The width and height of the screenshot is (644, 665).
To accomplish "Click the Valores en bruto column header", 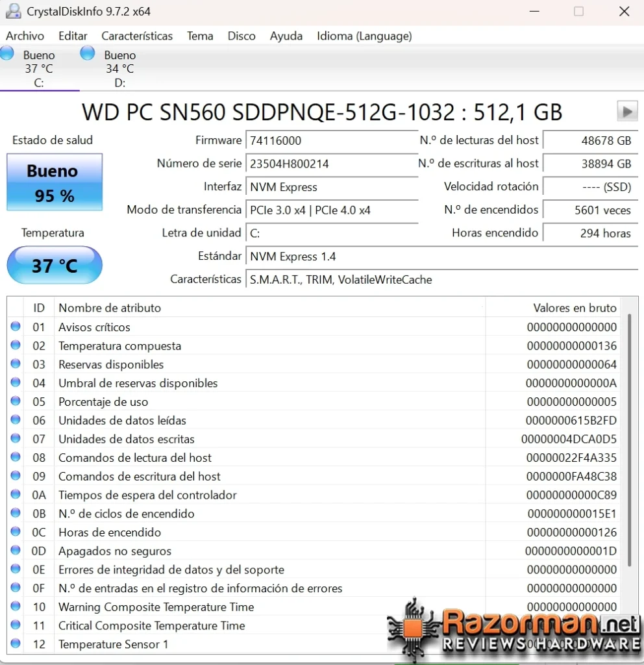I will click(x=553, y=308).
